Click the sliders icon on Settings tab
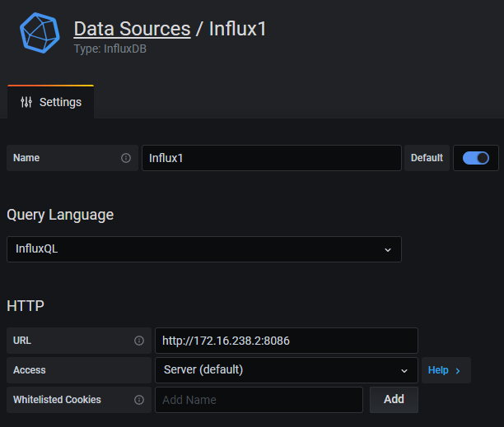This screenshot has width=504, height=427. [x=26, y=102]
